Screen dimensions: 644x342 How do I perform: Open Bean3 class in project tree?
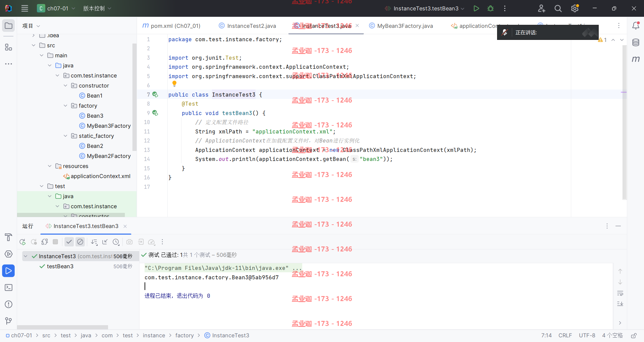95,116
